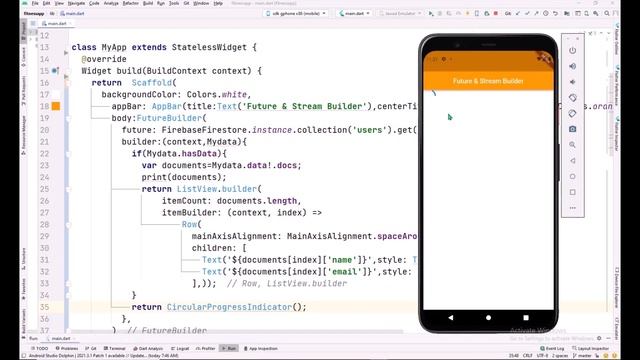The width and height of the screenshot is (640, 360).
Task: Open the device selector dropdown
Action: click(x=296, y=13)
